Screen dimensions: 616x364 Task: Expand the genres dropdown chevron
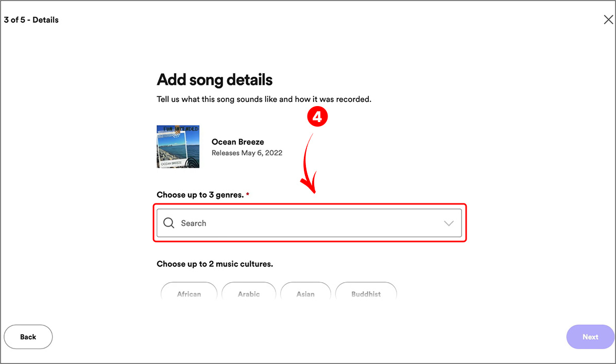coord(449,223)
